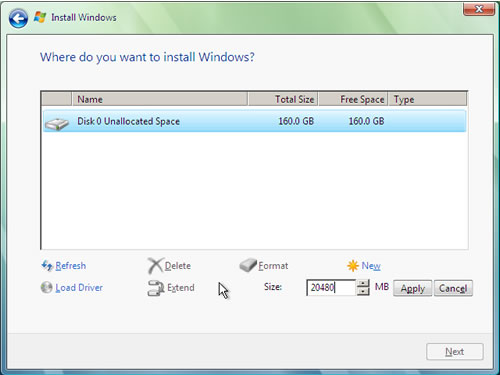500x375 pixels.
Task: Click the Windows flag logo in title bar
Action: click(40, 17)
